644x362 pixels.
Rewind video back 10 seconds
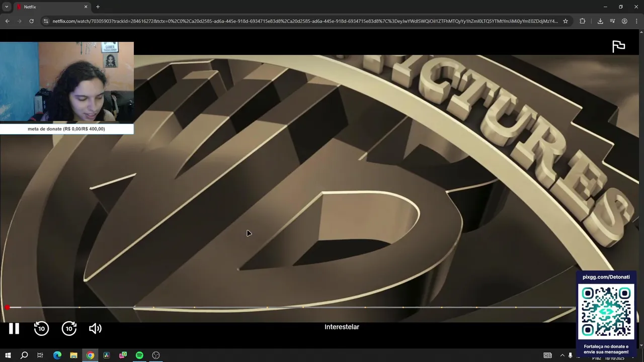point(41,328)
